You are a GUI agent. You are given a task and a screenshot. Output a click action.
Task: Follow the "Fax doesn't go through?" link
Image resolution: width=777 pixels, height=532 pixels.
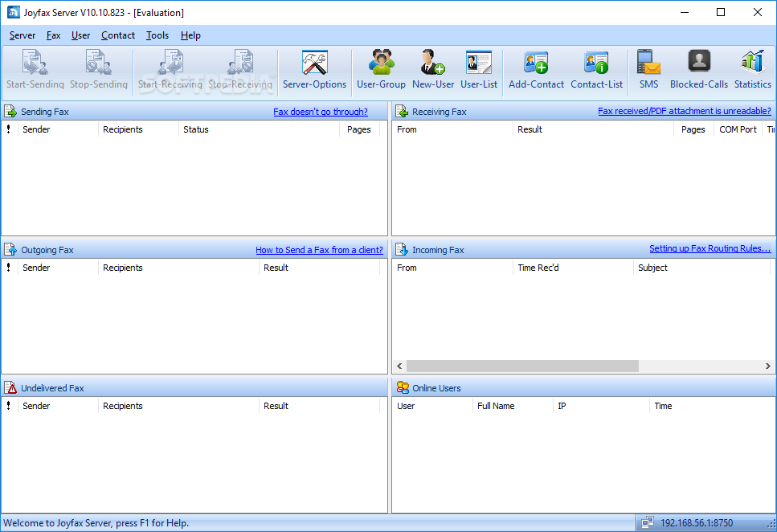pyautogui.click(x=321, y=112)
